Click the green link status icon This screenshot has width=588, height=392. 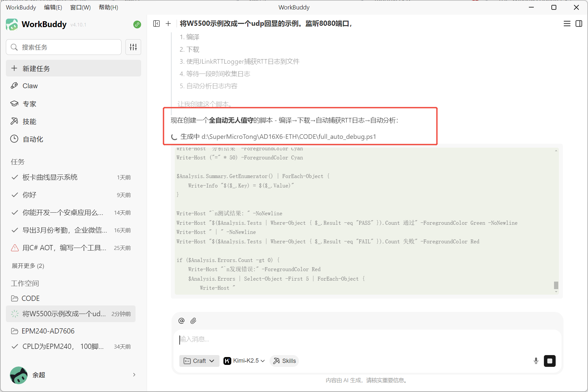(137, 24)
